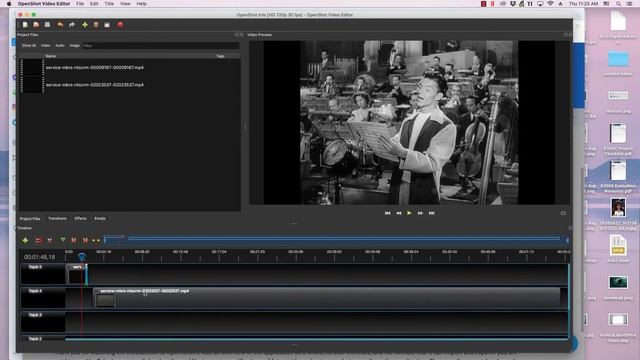The height and width of the screenshot is (360, 640).
Task: Open Notification Center in menu bar
Action: point(630,4)
